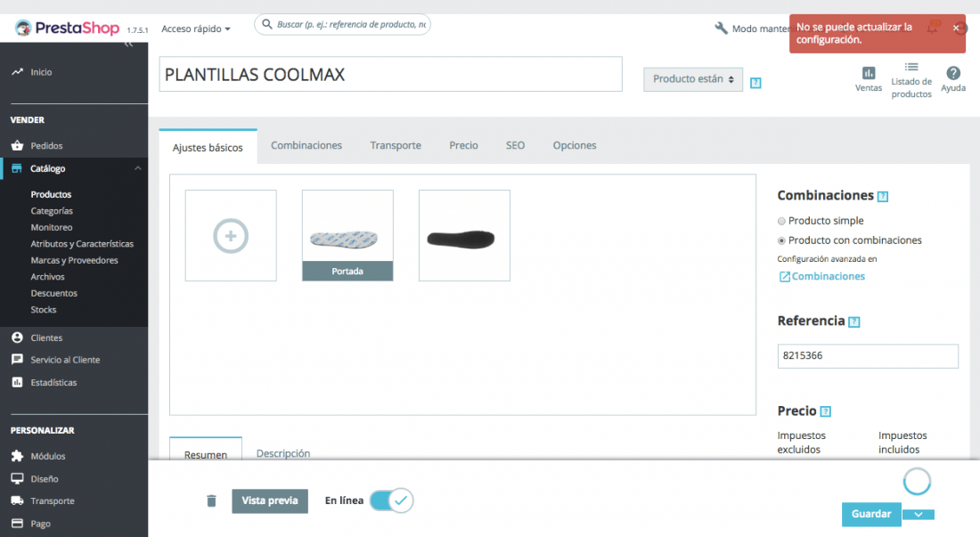Viewport: 980px width, 537px height.
Task: Switch to SEO tab
Action: point(515,145)
